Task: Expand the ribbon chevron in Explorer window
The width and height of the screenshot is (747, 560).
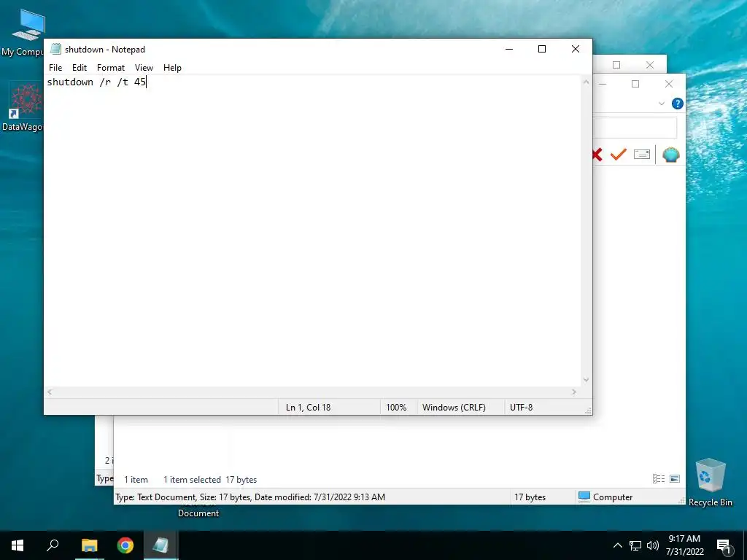Action: 661,104
